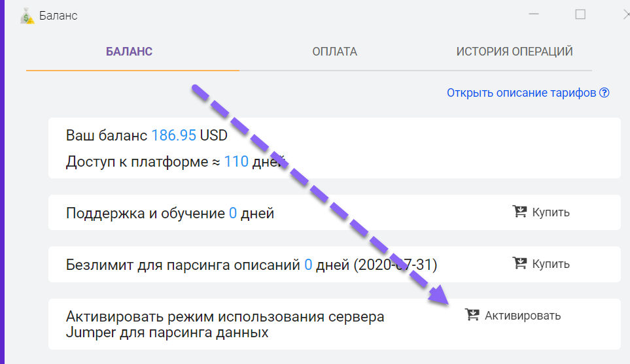Image resolution: width=630 pixels, height=364 pixels.
Task: Click the 186.95 balance amount
Action: click(173, 136)
